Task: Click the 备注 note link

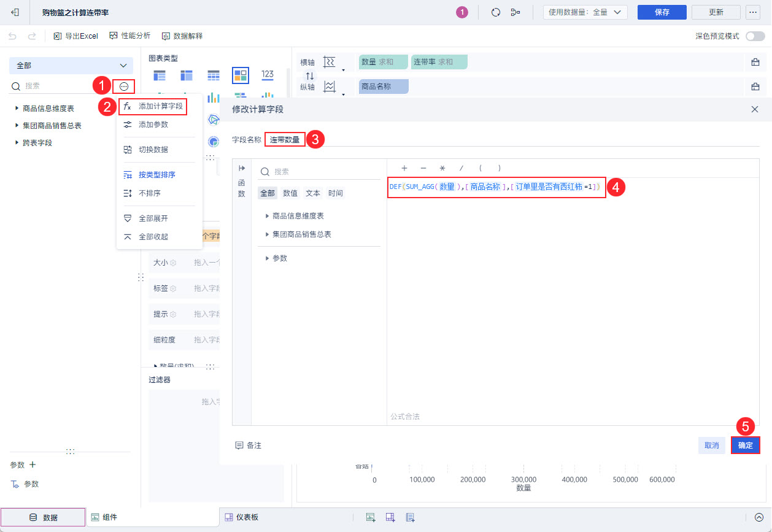Action: pos(249,445)
